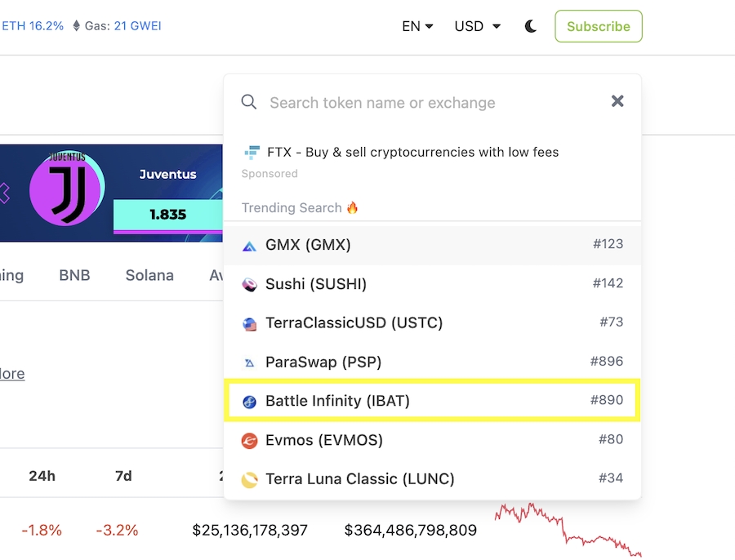Click the Subscribe button
The width and height of the screenshot is (735, 560).
[x=599, y=26]
